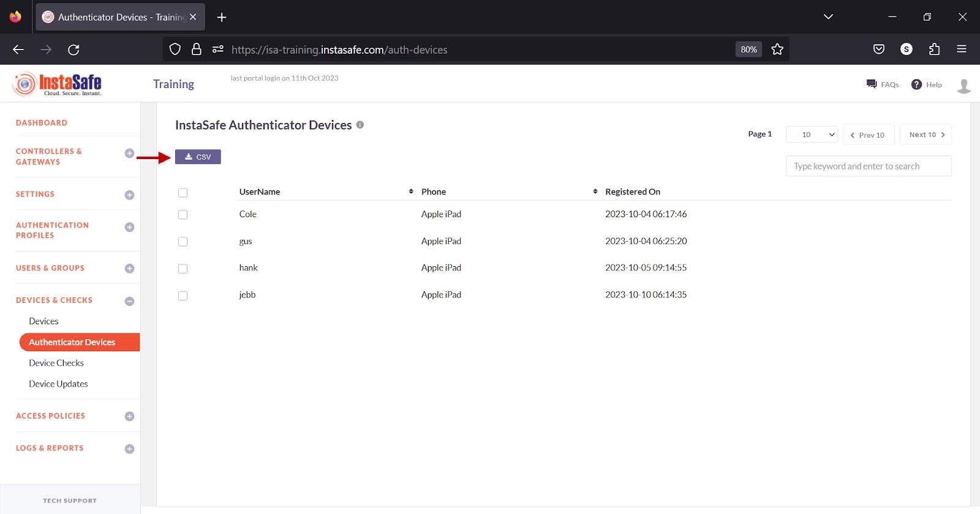Tick the checkbox for user Cole
Screen dimensions: 980x514
tap(183, 215)
